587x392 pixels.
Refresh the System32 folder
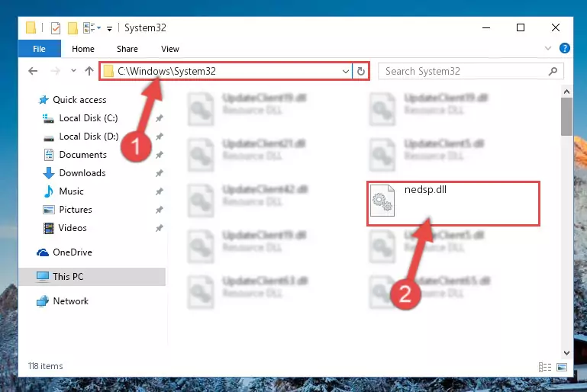tap(361, 71)
